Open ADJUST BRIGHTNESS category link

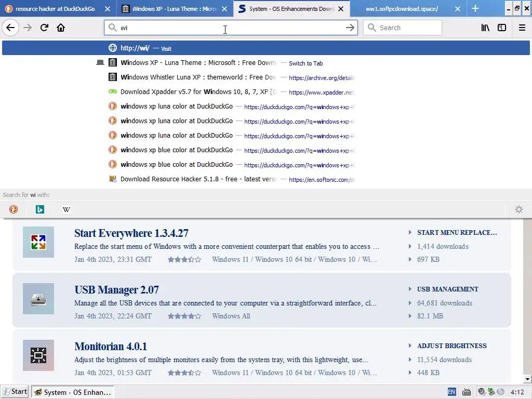pyautogui.click(x=452, y=345)
